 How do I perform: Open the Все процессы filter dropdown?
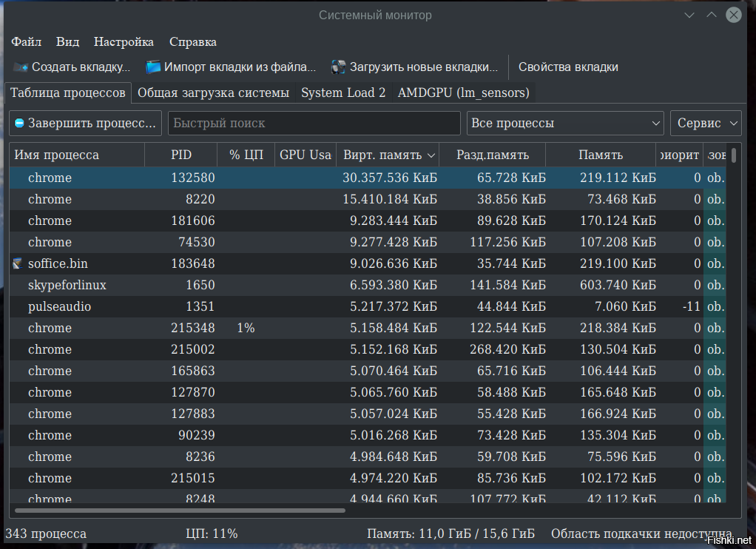point(565,124)
